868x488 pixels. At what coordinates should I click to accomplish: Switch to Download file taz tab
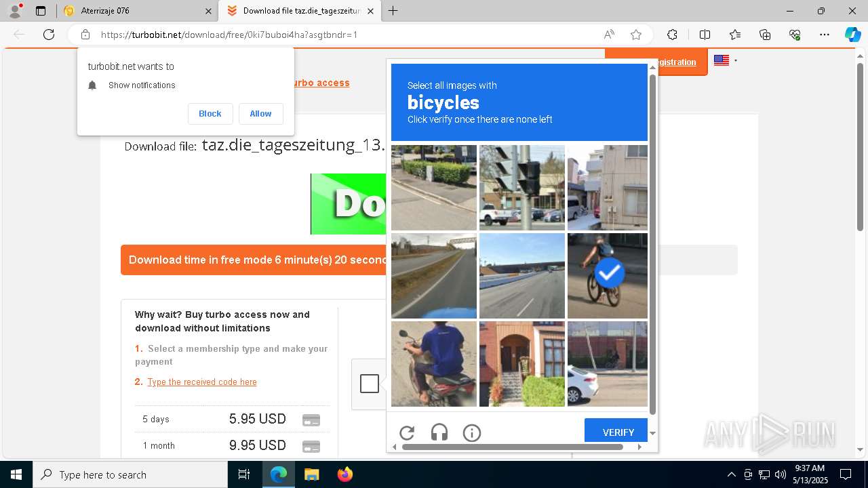coord(299,11)
